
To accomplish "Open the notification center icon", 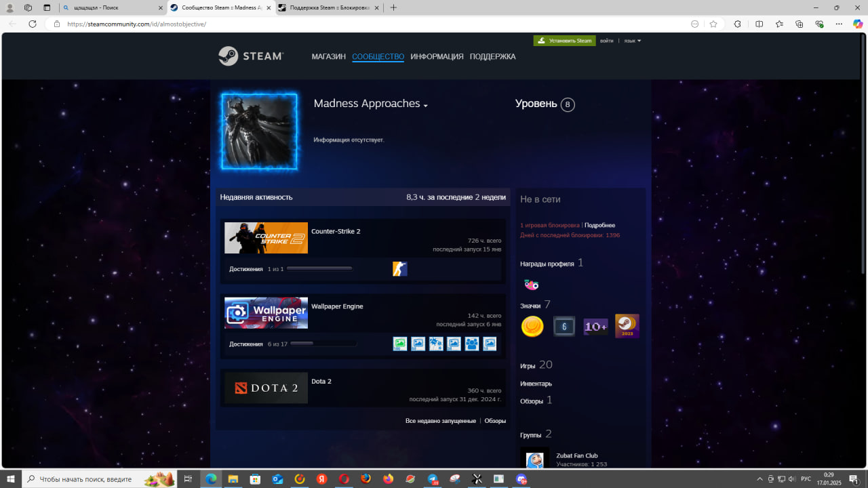I will click(853, 479).
